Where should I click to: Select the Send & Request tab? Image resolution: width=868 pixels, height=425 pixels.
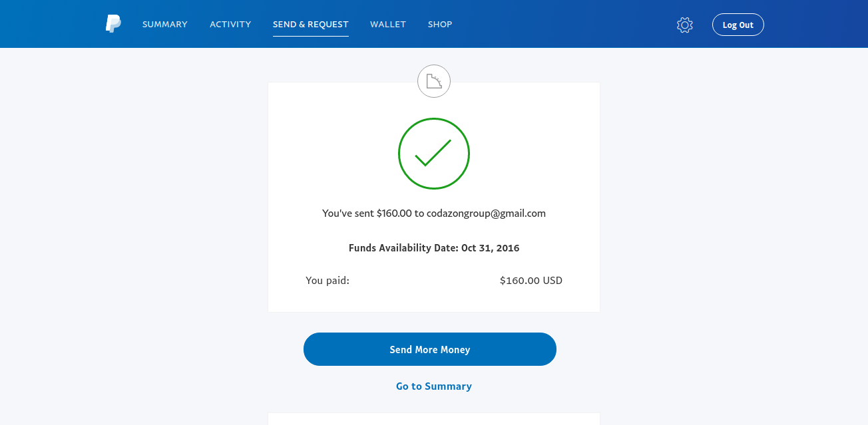(x=311, y=25)
